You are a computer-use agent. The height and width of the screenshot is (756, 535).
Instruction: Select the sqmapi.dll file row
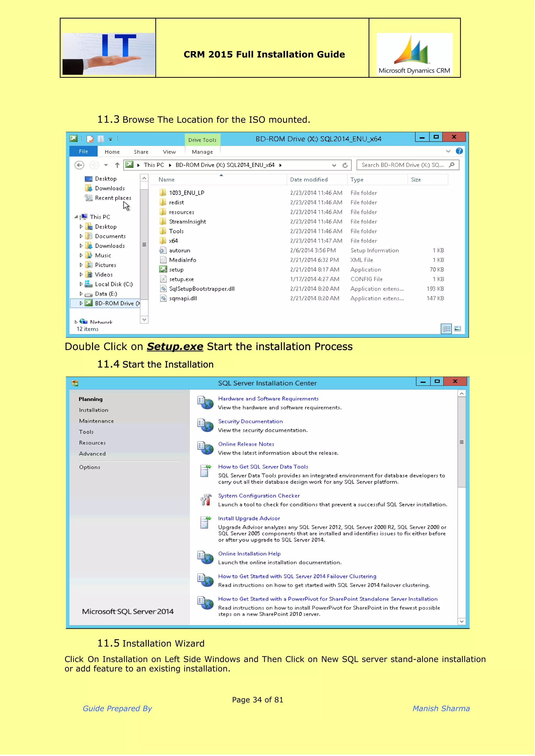(301, 298)
